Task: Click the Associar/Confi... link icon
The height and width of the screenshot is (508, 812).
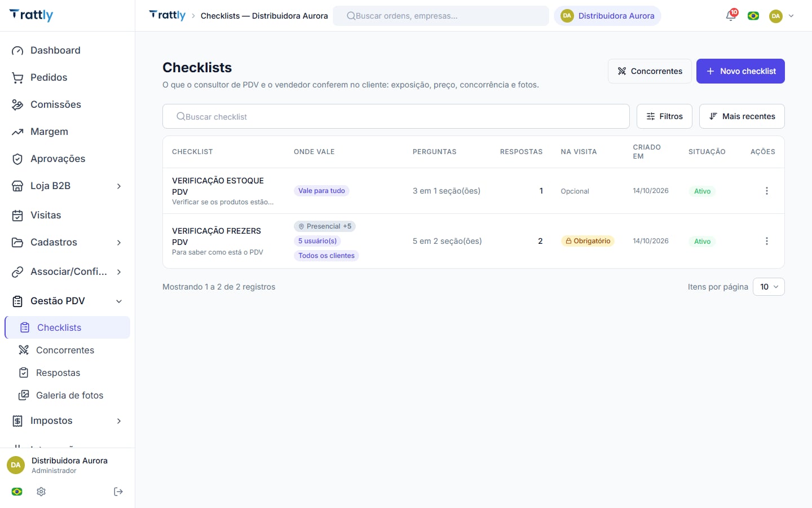Action: tap(17, 271)
